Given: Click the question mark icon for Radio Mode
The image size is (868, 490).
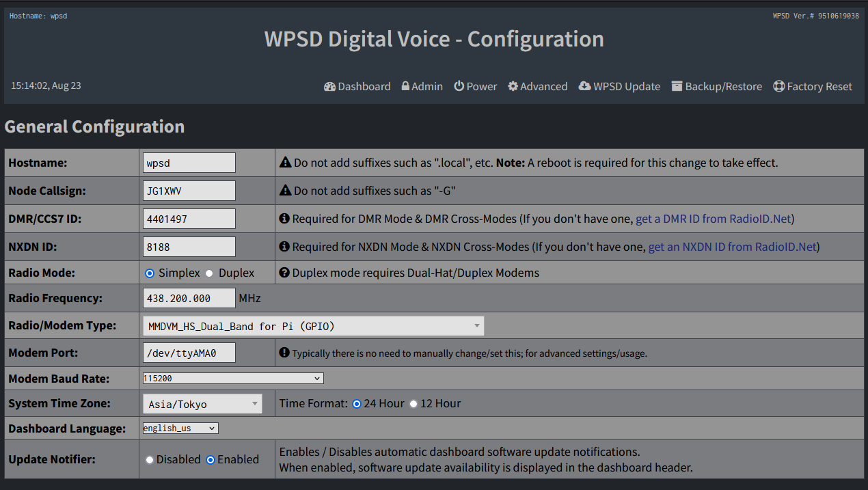Looking at the screenshot, I should [284, 273].
